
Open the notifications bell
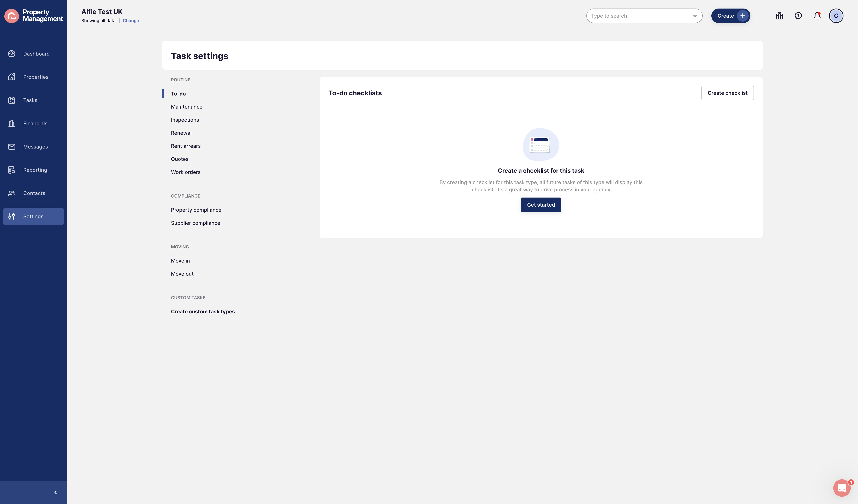click(817, 16)
